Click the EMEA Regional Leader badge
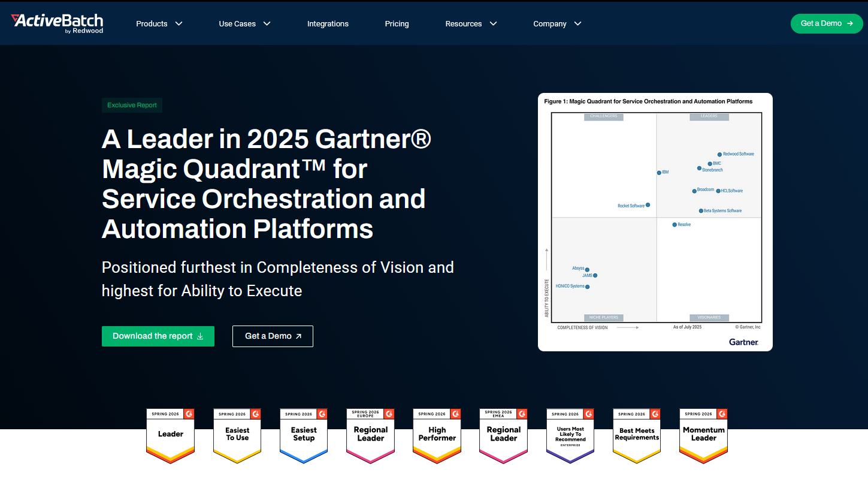The width and height of the screenshot is (868, 479). pyautogui.click(x=504, y=436)
